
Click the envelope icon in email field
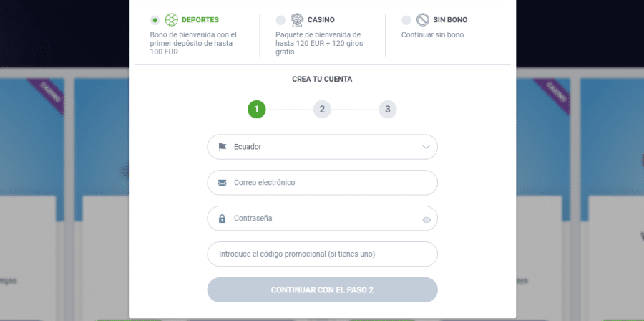(222, 183)
